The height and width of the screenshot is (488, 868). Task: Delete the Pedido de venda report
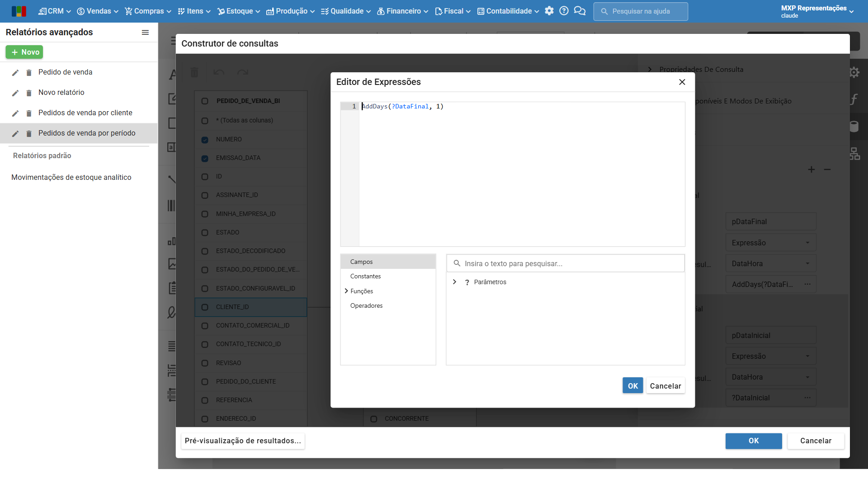click(29, 72)
